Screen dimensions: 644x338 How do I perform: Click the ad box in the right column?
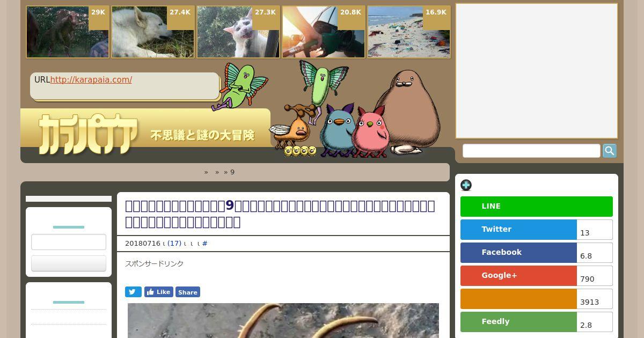[537, 71]
